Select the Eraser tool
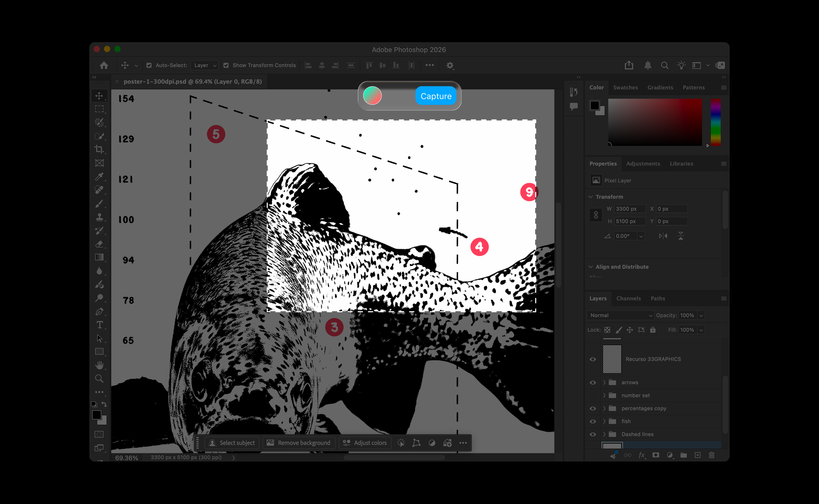Viewport: 819px width, 504px height. point(99,244)
